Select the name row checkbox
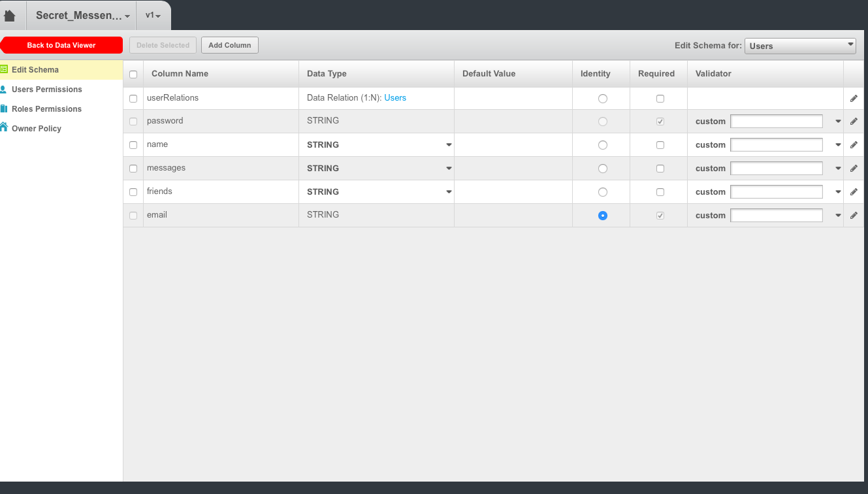 click(133, 145)
